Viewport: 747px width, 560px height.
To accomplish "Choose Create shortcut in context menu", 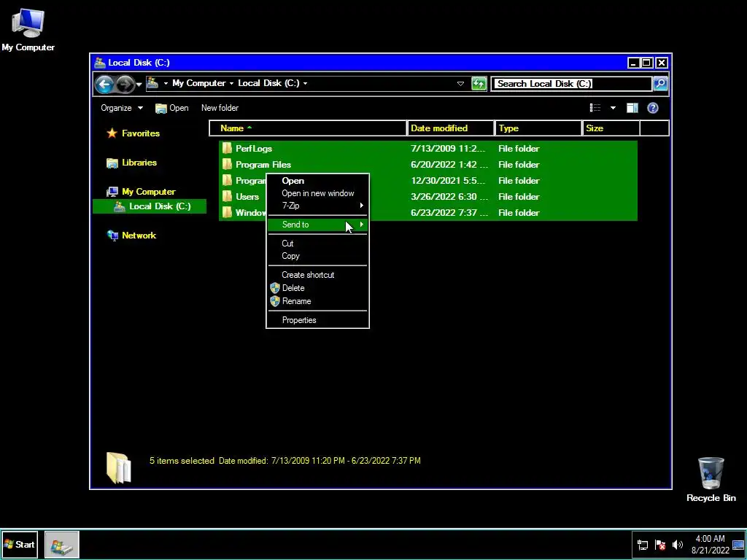I will tap(318, 275).
